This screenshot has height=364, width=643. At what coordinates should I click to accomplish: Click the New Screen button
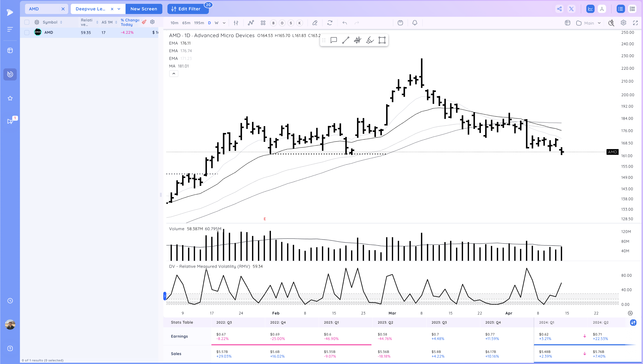coord(144,9)
